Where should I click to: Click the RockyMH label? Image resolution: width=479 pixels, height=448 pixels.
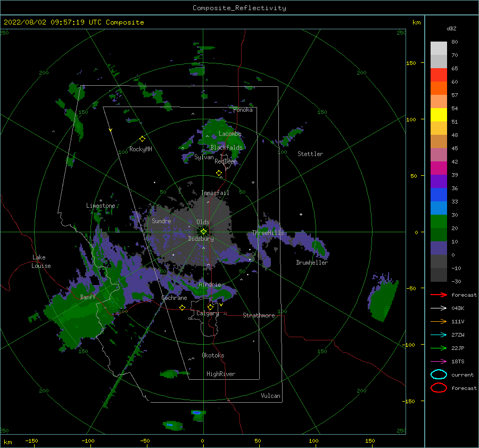(x=141, y=149)
